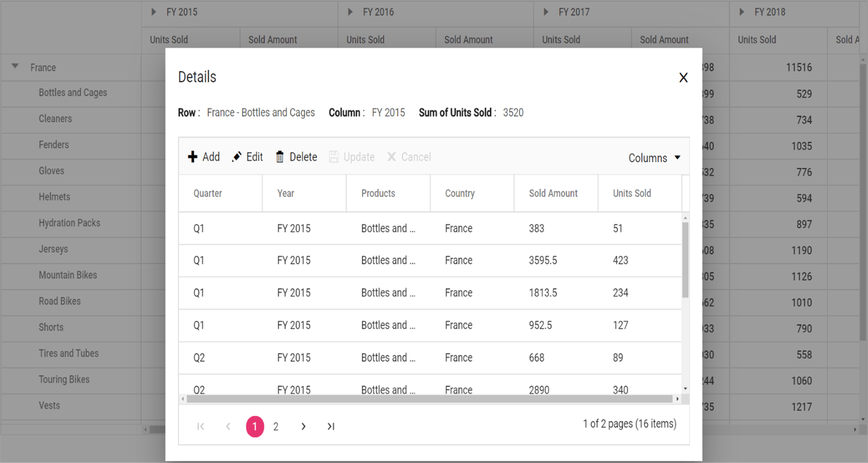Click the Add plus icon in toolbar

192,157
